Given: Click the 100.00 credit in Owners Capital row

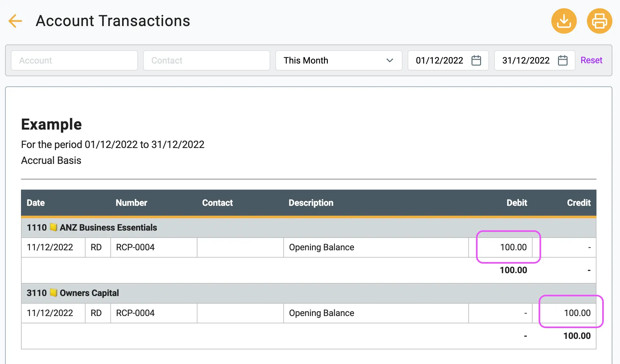Looking at the screenshot, I should 577,313.
